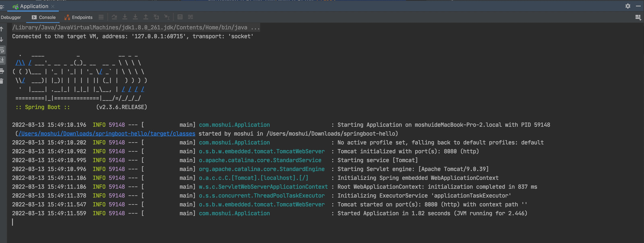Switch to the Debugger tab
This screenshot has width=644, height=243.
tap(11, 17)
